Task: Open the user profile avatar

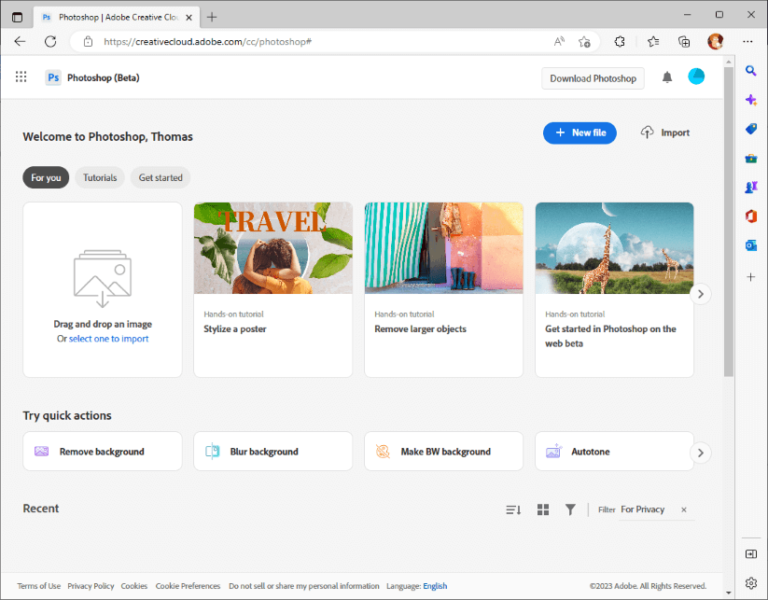Action: (x=696, y=77)
